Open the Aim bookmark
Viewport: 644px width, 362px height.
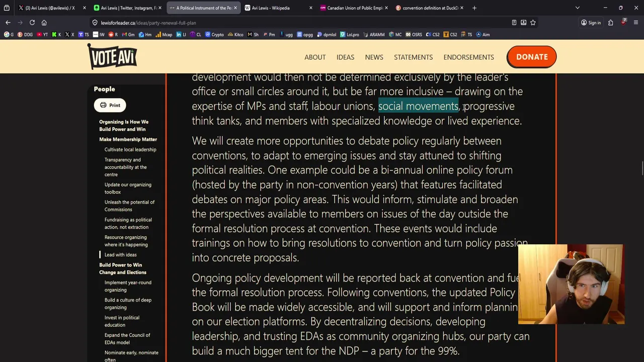(x=483, y=35)
